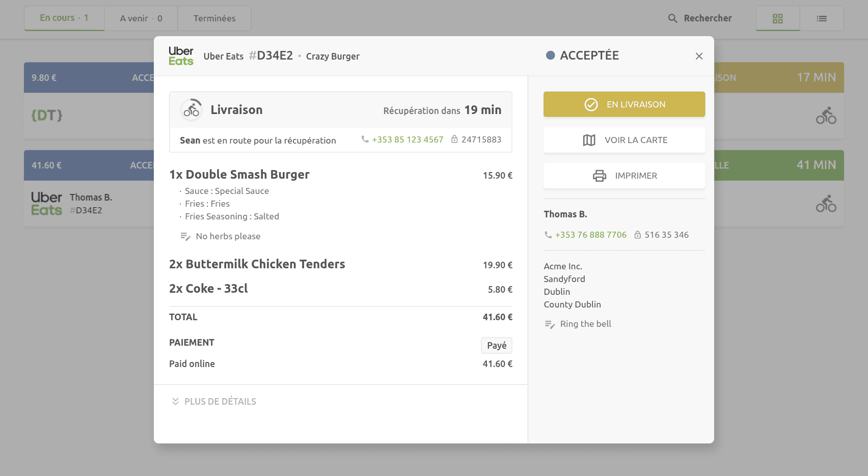
Task: Toggle the Payé payment badge
Action: tap(496, 345)
